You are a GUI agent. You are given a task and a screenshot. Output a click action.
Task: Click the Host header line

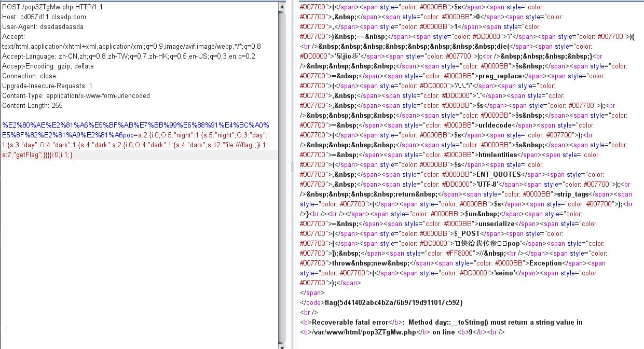pos(44,17)
